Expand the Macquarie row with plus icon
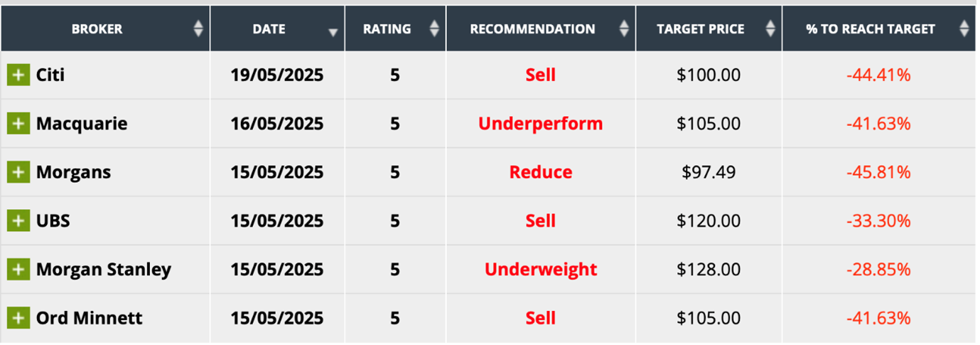The image size is (980, 345). point(18,124)
